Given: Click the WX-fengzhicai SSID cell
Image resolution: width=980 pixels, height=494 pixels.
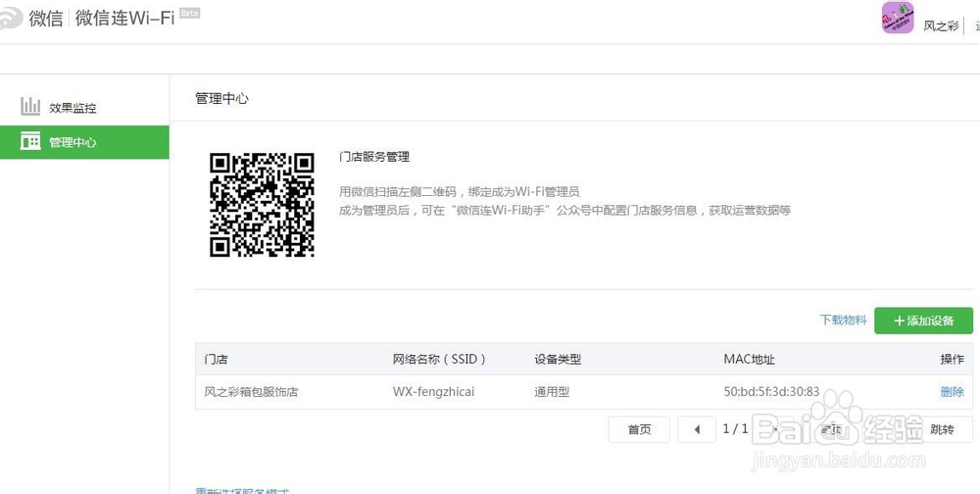Looking at the screenshot, I should point(433,392).
